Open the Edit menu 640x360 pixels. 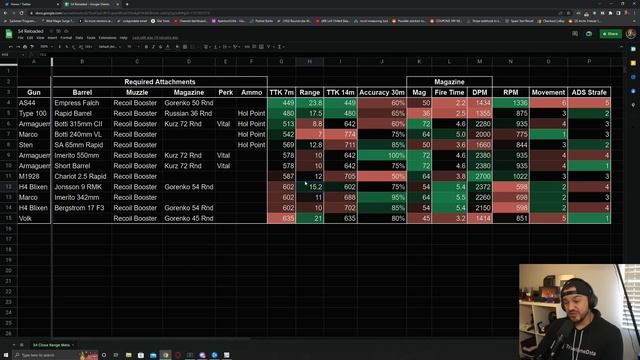click(x=30, y=38)
